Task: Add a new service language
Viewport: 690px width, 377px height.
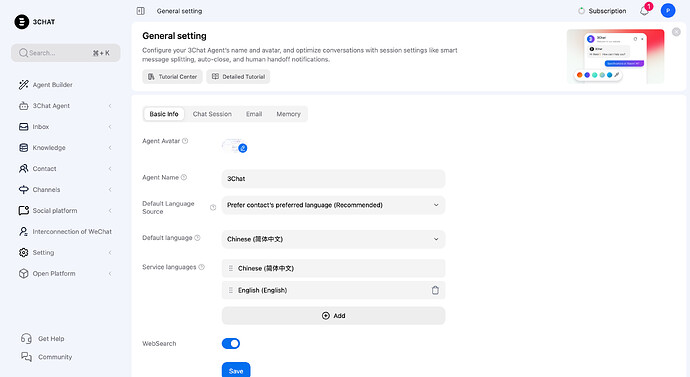Action: [x=334, y=316]
